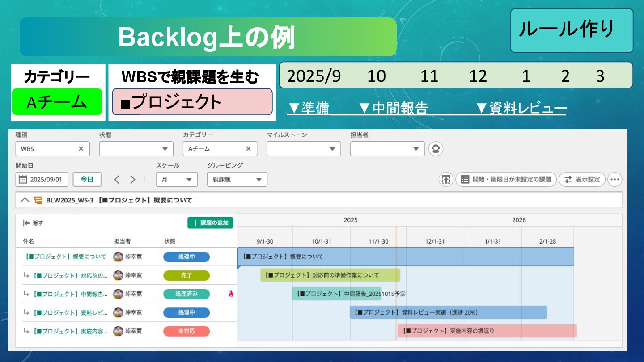
Task: Open the more options ellipsis menu
Action: pos(615,179)
